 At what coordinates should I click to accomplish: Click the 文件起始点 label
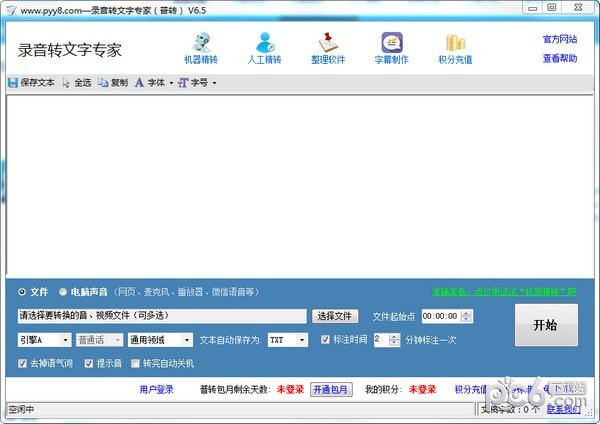394,316
